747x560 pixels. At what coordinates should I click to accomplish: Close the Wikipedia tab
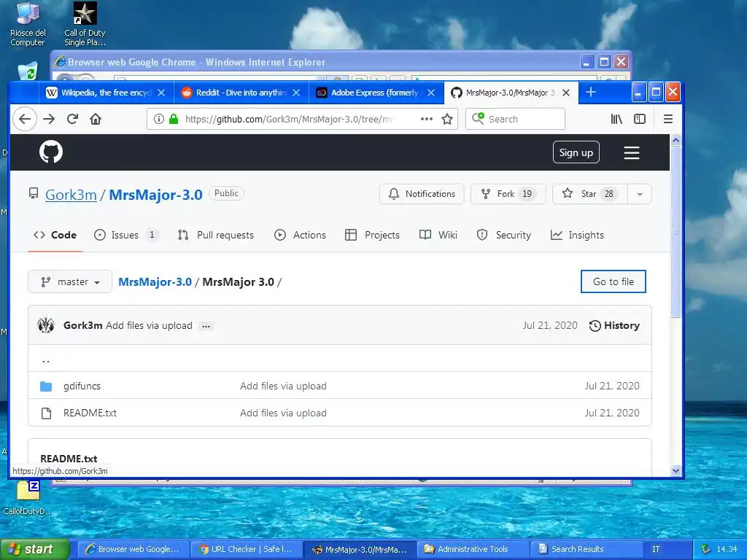[x=161, y=93]
